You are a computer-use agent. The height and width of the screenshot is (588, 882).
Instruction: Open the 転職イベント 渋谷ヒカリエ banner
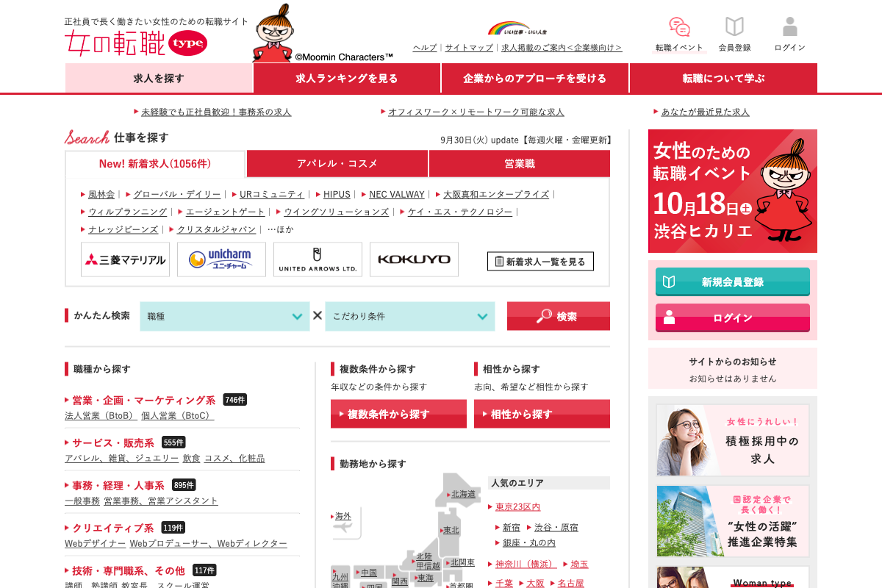tap(732, 191)
